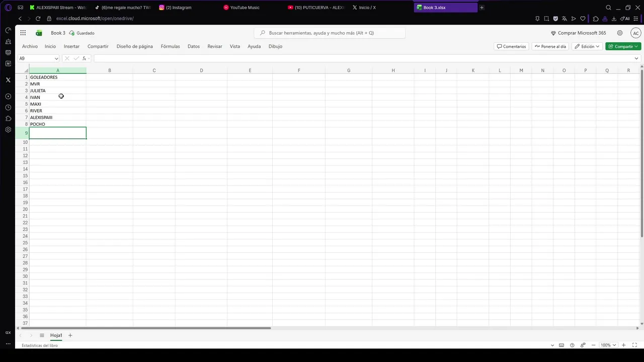This screenshot has width=644, height=362.
Task: Click the vertical scrollbar thumb
Action: 641,153
